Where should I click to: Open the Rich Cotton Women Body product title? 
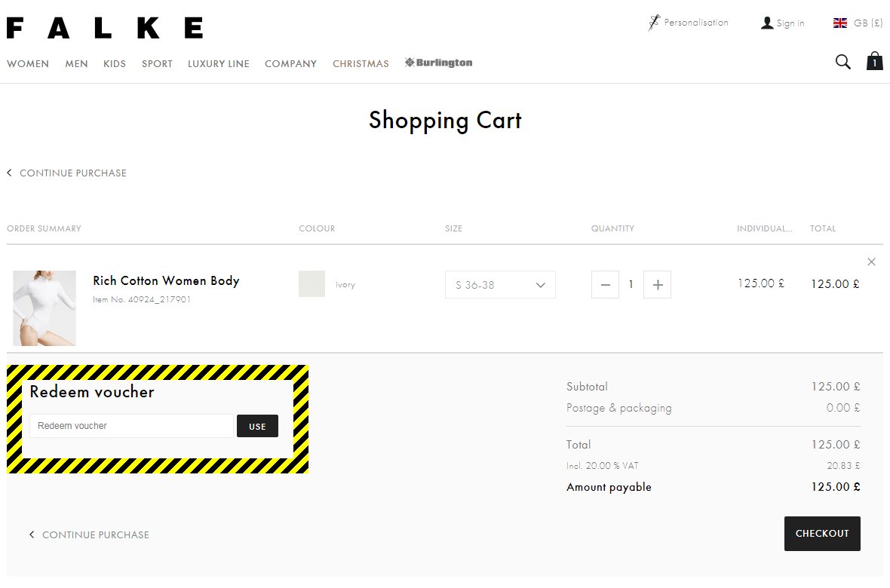point(166,281)
